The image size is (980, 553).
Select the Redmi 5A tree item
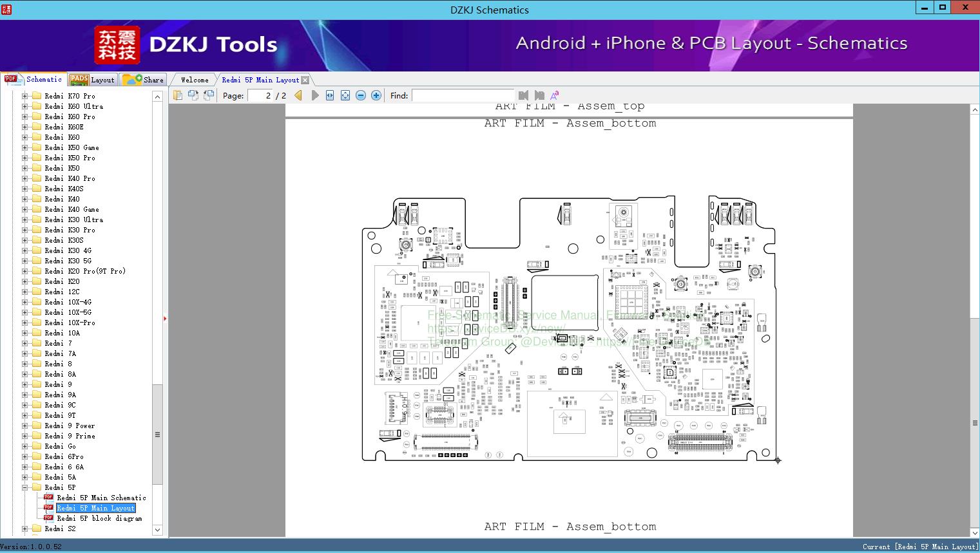coord(60,477)
